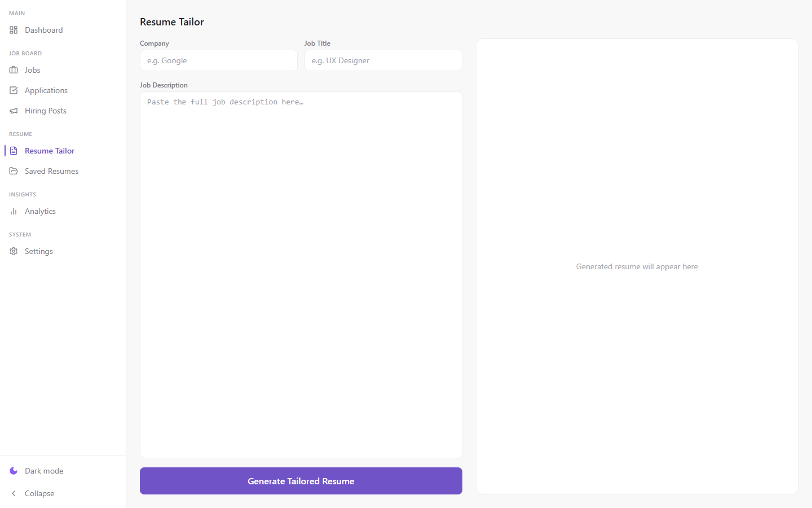This screenshot has width=812, height=508.
Task: Collapse the sidebar with chevron arrow
Action: (14, 493)
